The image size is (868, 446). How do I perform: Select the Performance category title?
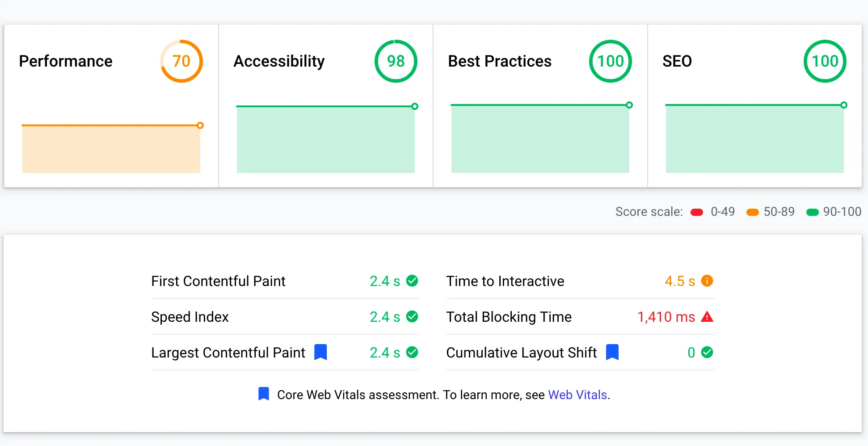pos(66,61)
